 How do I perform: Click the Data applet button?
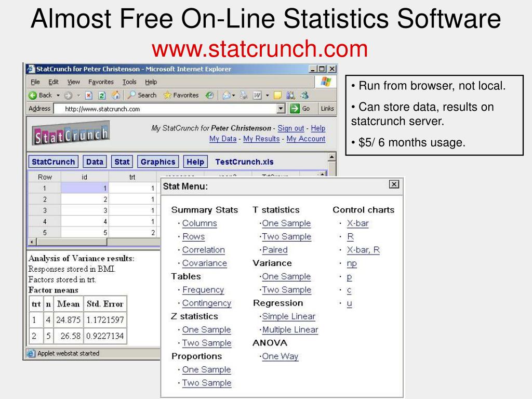[95, 162]
